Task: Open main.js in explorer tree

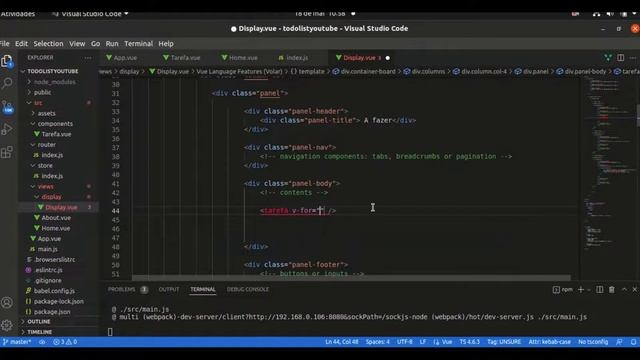Action: 47,249
